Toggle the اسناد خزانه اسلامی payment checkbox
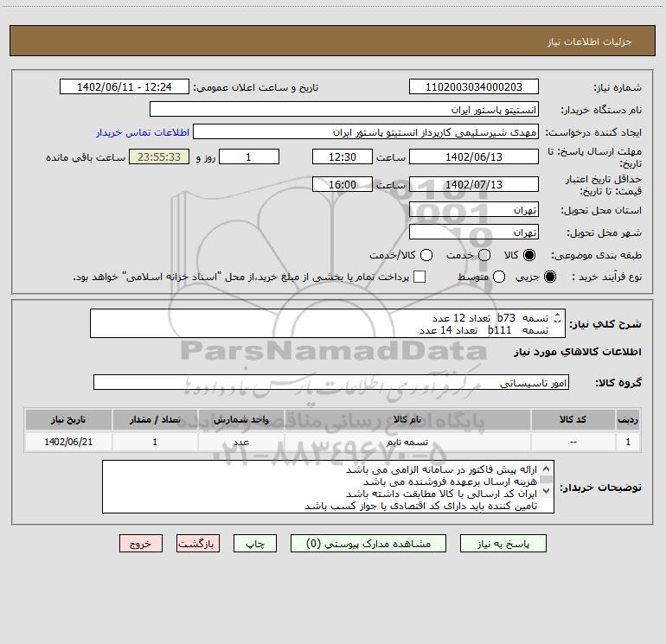666x644 pixels. [419, 277]
